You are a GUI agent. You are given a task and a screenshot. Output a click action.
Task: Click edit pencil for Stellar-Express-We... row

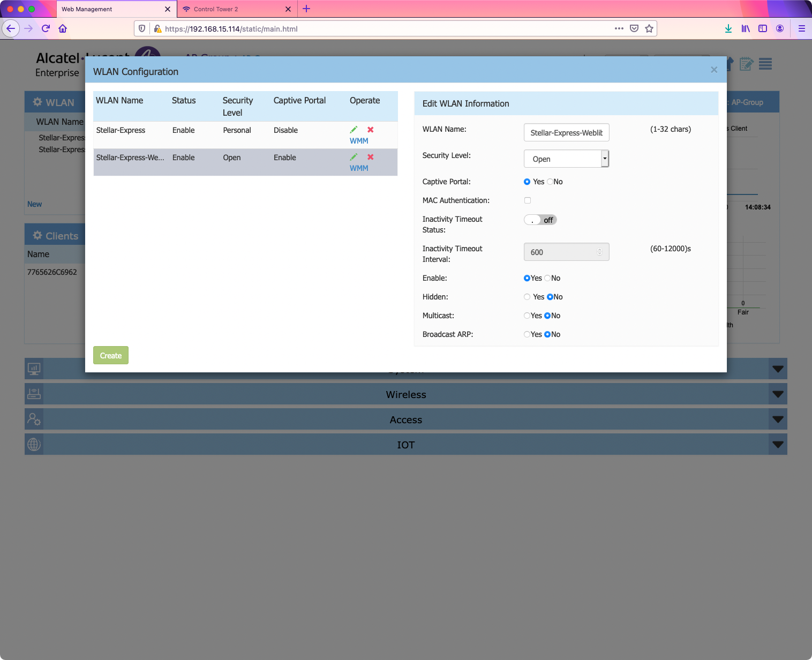(x=354, y=157)
